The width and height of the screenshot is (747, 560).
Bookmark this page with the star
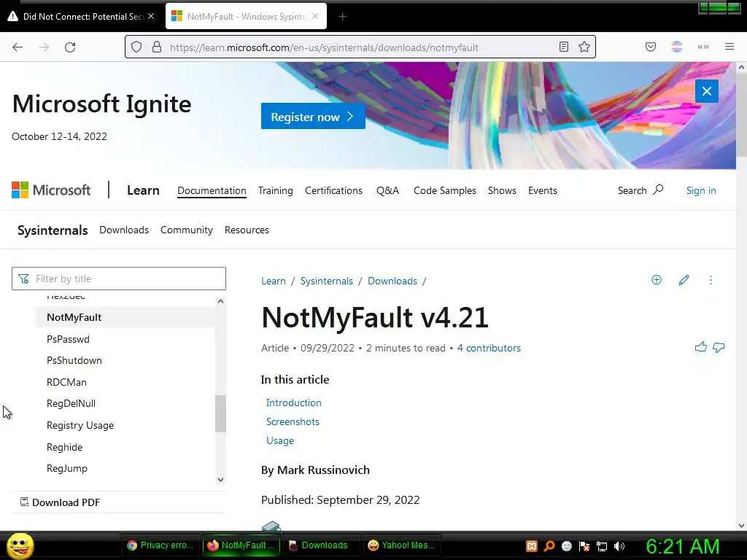coord(584,47)
